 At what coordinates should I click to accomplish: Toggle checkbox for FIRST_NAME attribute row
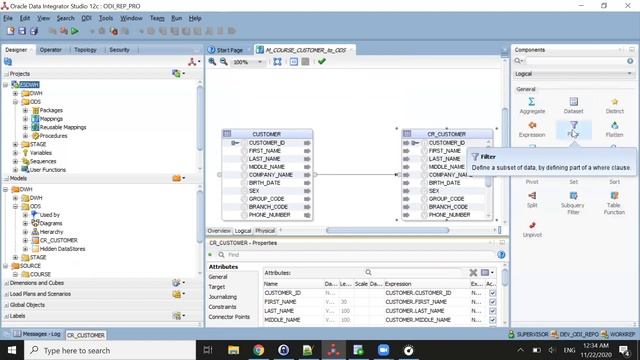pyautogui.click(x=492, y=302)
